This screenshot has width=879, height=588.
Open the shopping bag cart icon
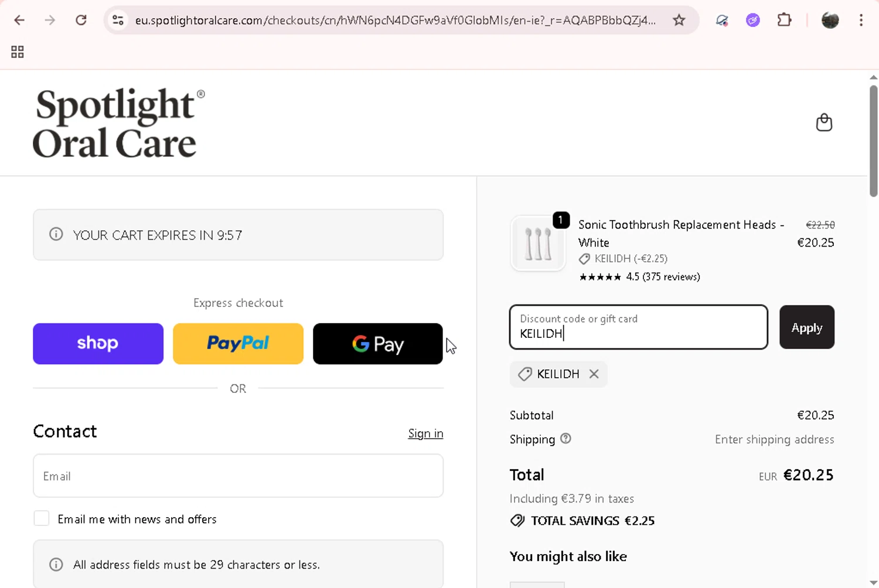(x=824, y=122)
